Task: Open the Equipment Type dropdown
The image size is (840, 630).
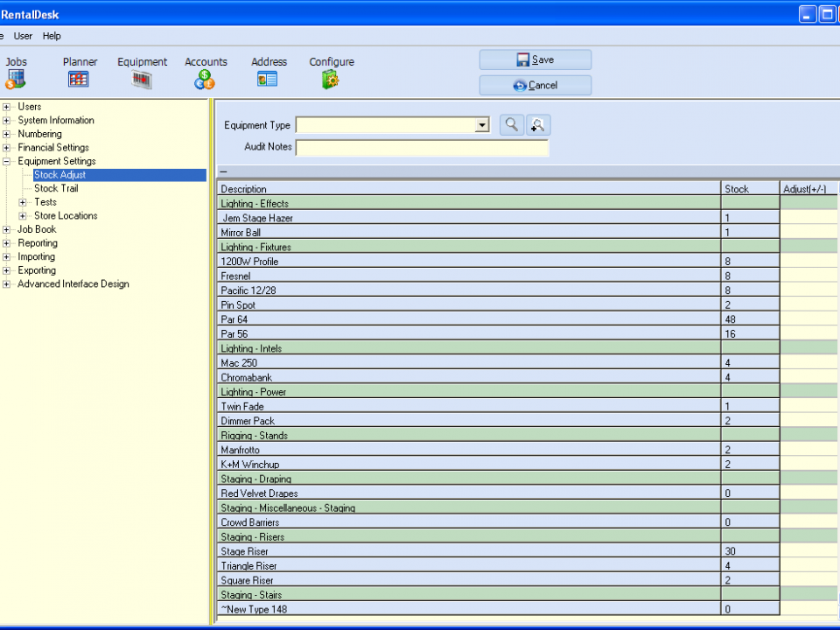Action: 481,126
